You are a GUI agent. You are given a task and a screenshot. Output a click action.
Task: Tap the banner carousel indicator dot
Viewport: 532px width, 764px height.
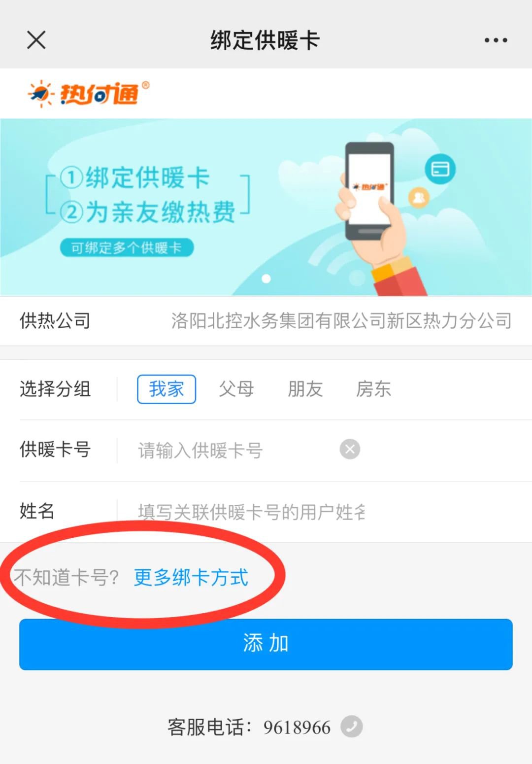(x=266, y=278)
